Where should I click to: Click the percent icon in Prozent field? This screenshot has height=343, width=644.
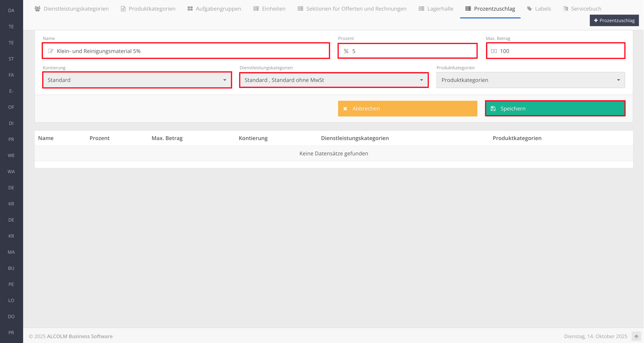[346, 51]
